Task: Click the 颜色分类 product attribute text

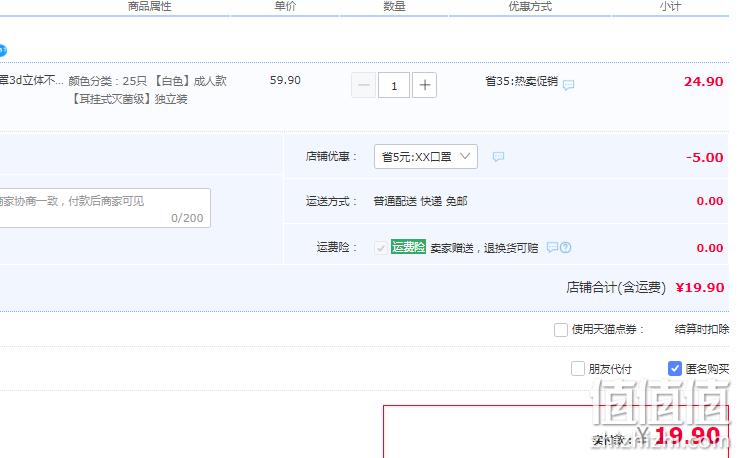Action: click(x=148, y=90)
